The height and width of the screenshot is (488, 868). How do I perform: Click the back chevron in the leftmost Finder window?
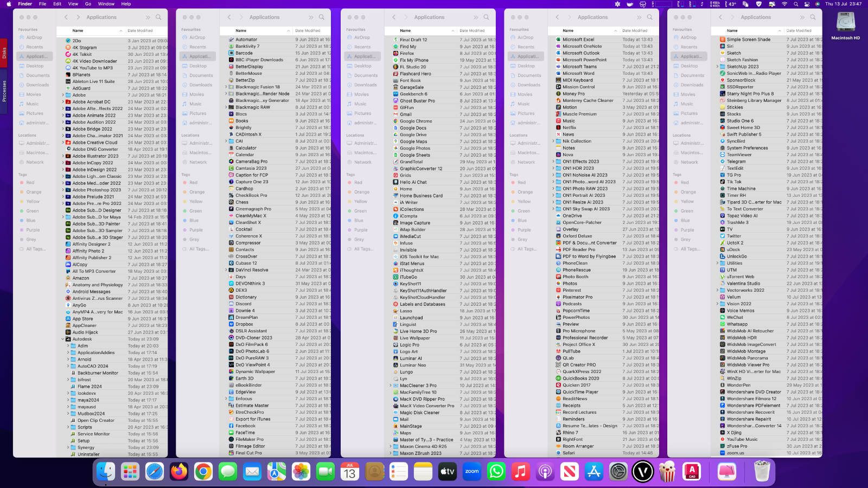point(66,17)
